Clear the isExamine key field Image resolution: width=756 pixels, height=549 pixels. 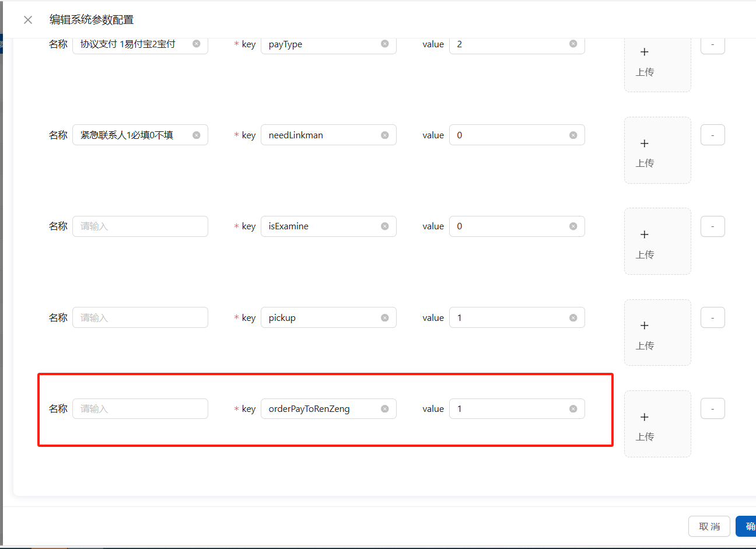click(385, 226)
